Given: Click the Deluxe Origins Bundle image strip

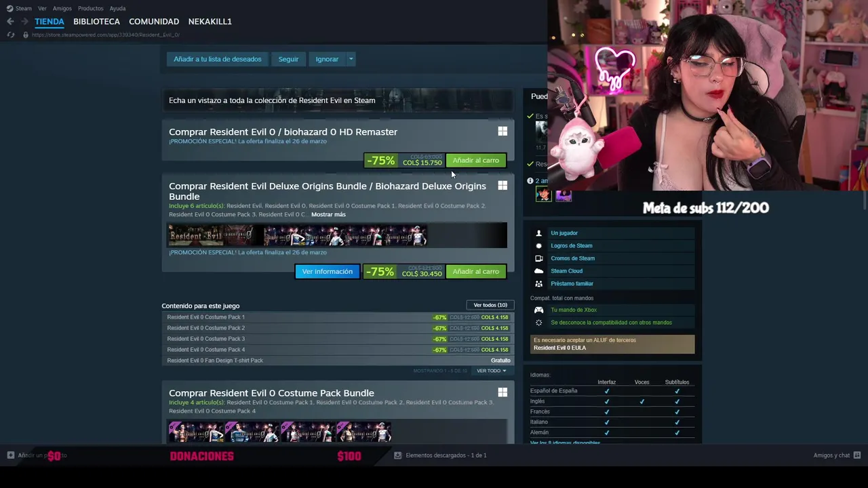Looking at the screenshot, I should (337, 235).
